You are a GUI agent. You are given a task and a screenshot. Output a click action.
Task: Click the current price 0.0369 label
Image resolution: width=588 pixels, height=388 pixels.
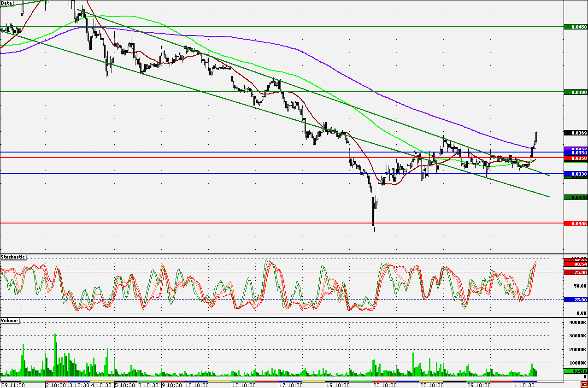(576, 133)
